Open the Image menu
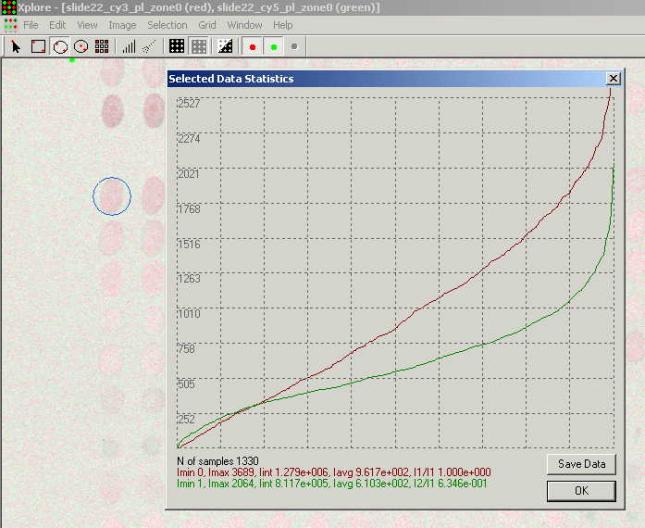The image size is (645, 528). 122,24
